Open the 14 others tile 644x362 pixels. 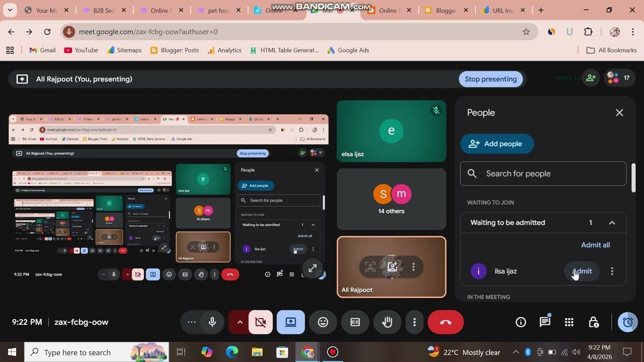coord(391,199)
